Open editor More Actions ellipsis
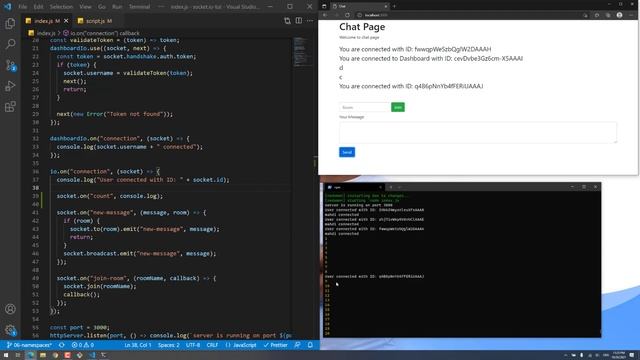Image resolution: width=640 pixels, height=360 pixels. (310, 21)
